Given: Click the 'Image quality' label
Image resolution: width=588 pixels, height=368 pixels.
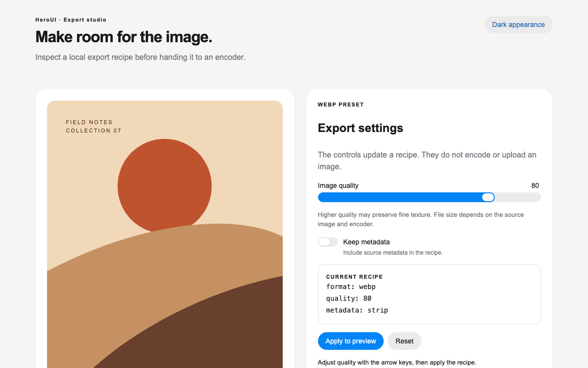Looking at the screenshot, I should (338, 185).
